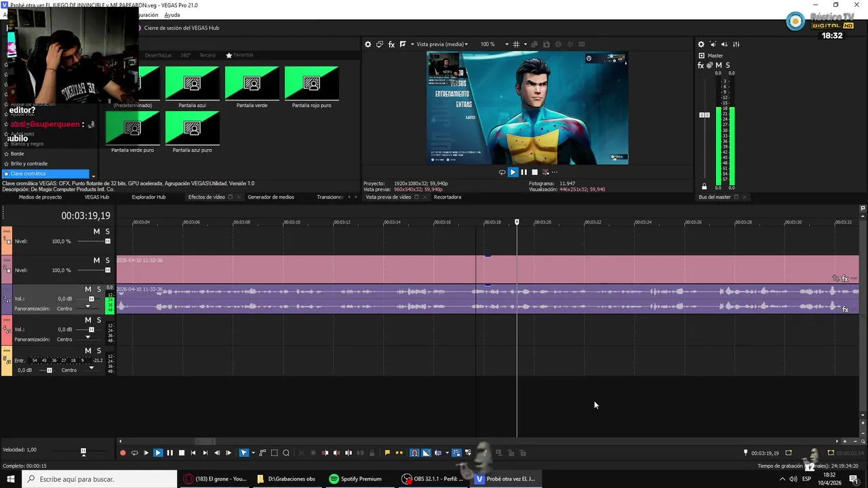This screenshot has height=488, width=868.
Task: Select the Pantalla verde preset thumbnail
Action: tap(252, 83)
